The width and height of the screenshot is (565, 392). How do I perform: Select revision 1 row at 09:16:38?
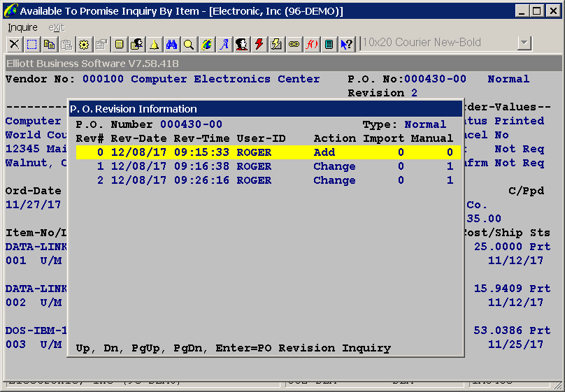click(x=268, y=166)
